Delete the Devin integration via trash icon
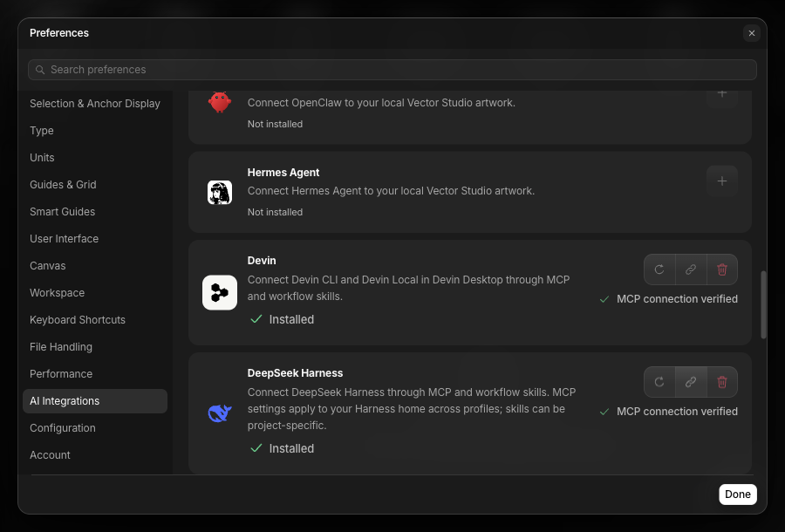 tap(722, 269)
